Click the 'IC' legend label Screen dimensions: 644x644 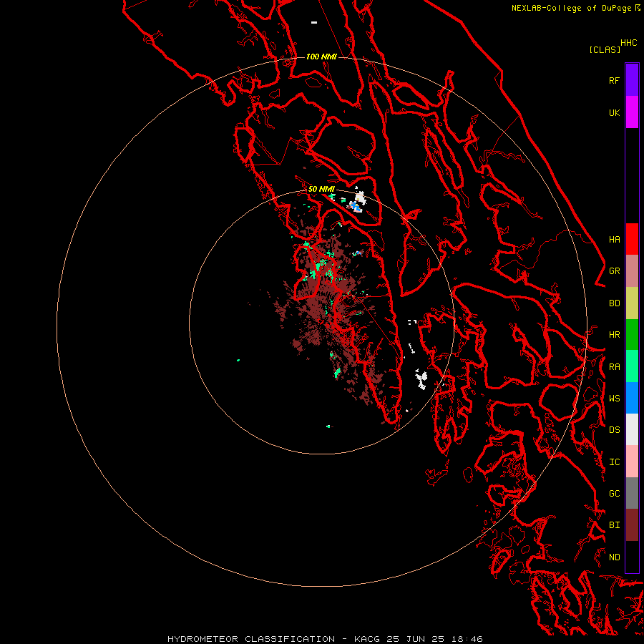[614, 462]
